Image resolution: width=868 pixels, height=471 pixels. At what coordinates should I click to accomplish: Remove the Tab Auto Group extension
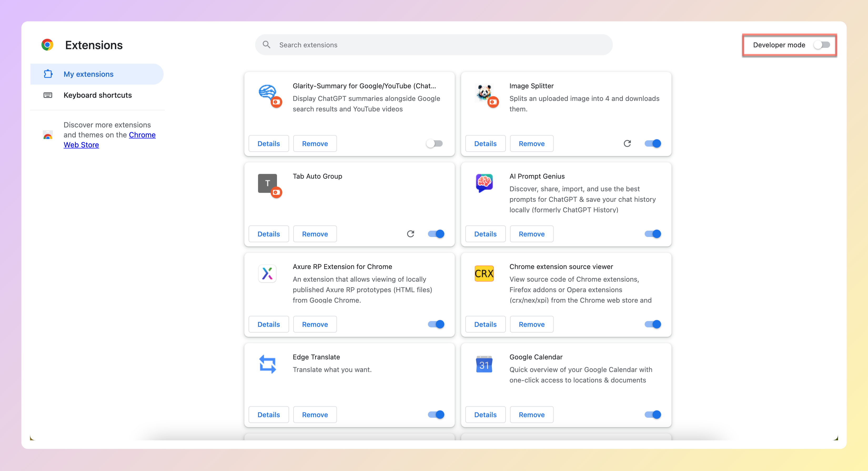pos(315,234)
